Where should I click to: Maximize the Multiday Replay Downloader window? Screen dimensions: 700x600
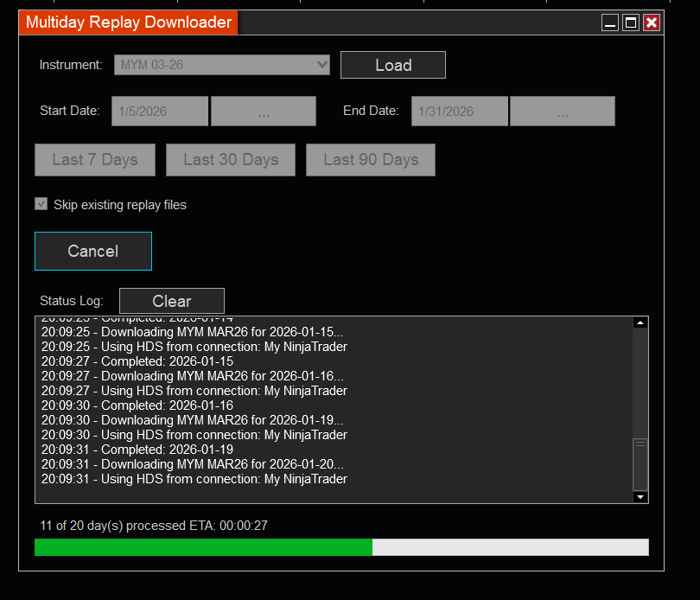pos(631,23)
